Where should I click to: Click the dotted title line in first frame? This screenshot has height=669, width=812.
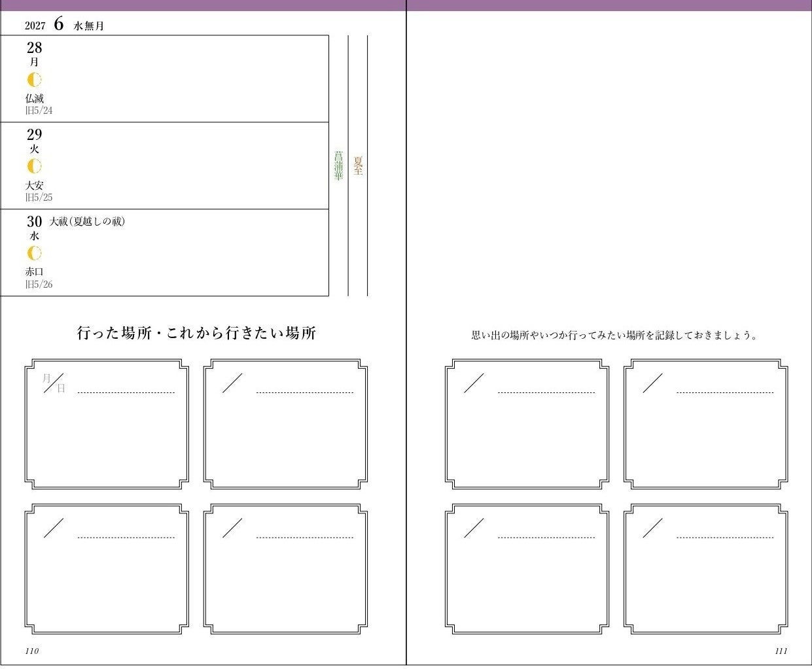pos(126,393)
